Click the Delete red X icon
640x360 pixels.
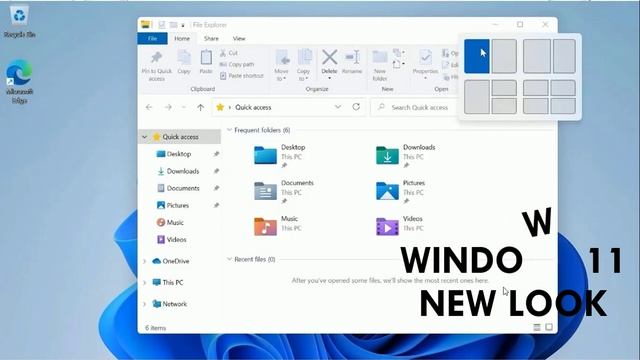click(x=329, y=58)
